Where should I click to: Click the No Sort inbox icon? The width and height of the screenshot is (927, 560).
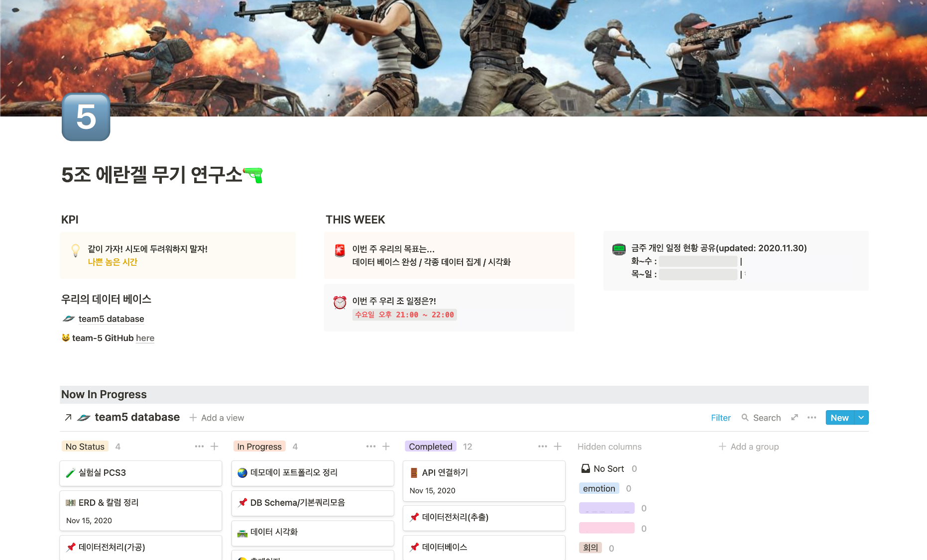click(586, 468)
